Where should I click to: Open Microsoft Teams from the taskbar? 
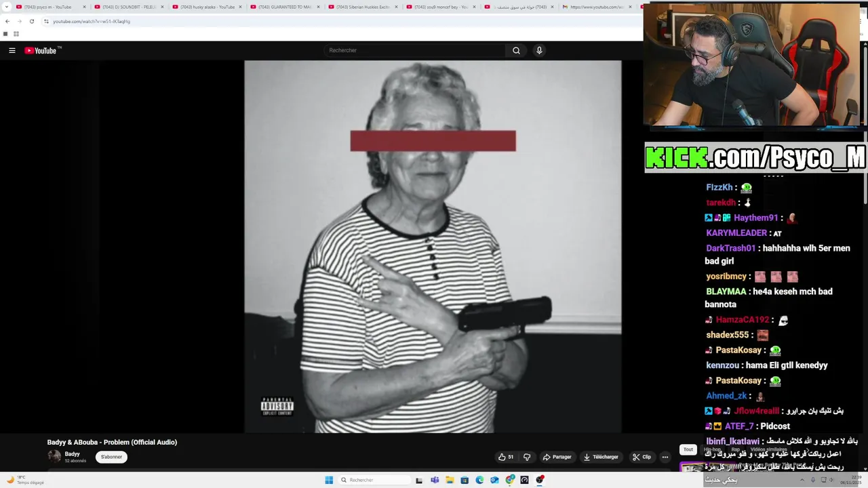[435, 480]
